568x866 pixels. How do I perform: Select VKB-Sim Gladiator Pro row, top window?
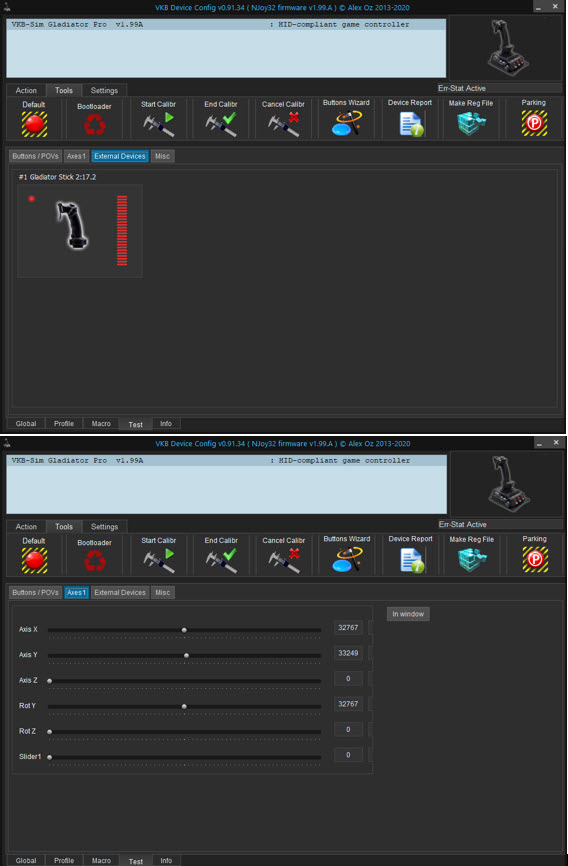tap(226, 25)
